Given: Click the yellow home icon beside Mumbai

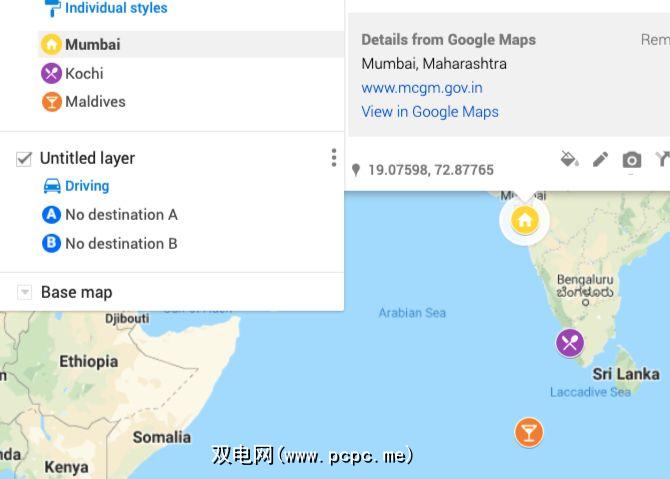Looking at the screenshot, I should tap(51, 44).
